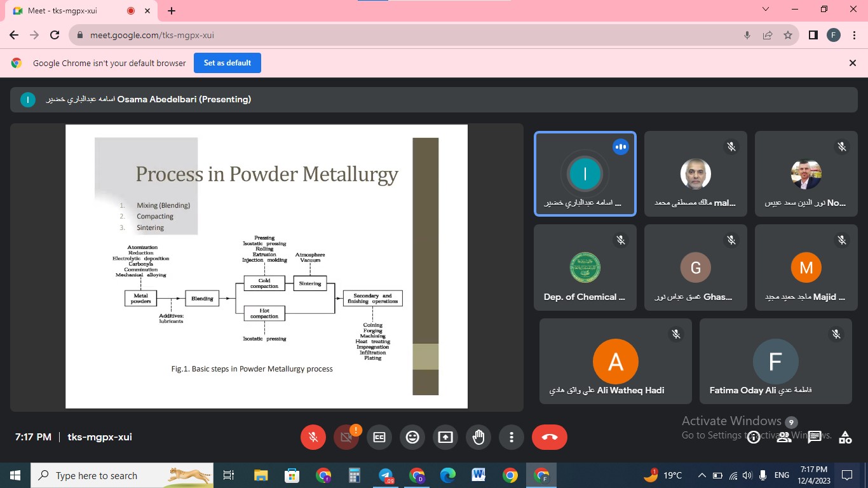Expand the Chrome tab search chevron
Viewport: 868px width, 488px height.
(766, 10)
